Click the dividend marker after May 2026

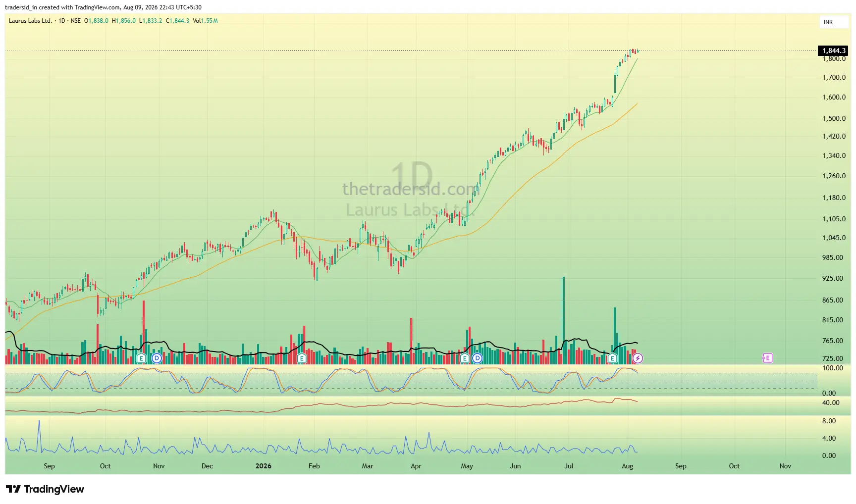(x=477, y=358)
